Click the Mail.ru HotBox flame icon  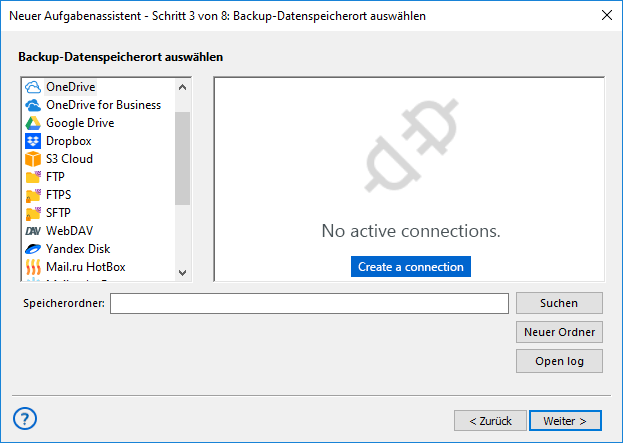click(x=33, y=267)
